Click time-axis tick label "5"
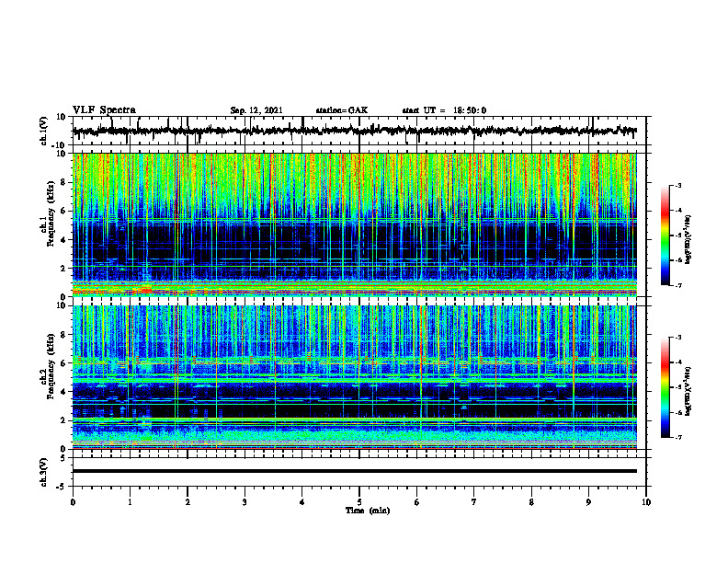This screenshot has height=563, width=728. (359, 502)
